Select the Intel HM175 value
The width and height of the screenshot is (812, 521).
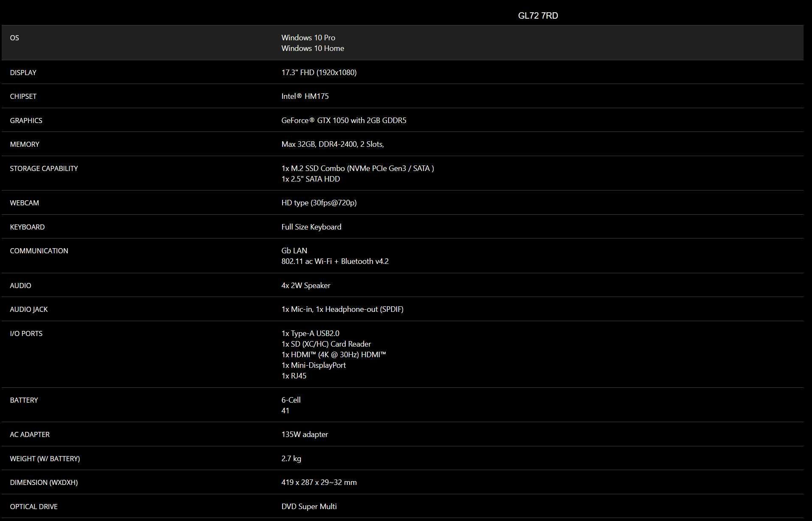tap(305, 96)
